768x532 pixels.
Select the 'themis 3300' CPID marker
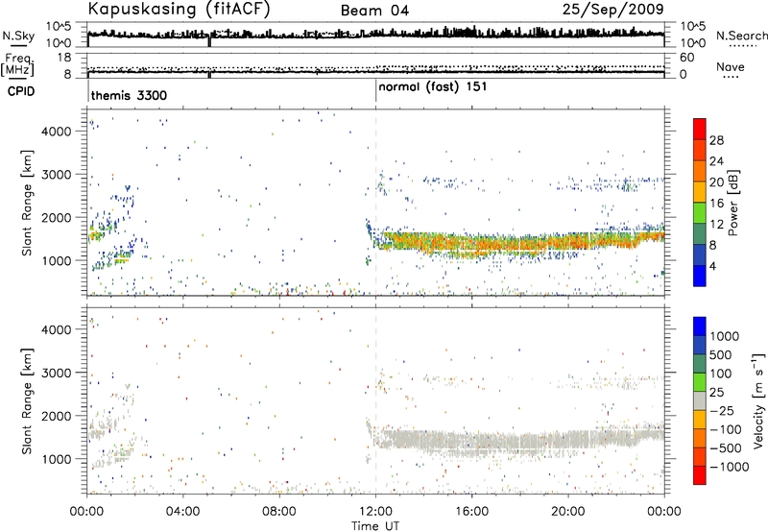coord(129,95)
